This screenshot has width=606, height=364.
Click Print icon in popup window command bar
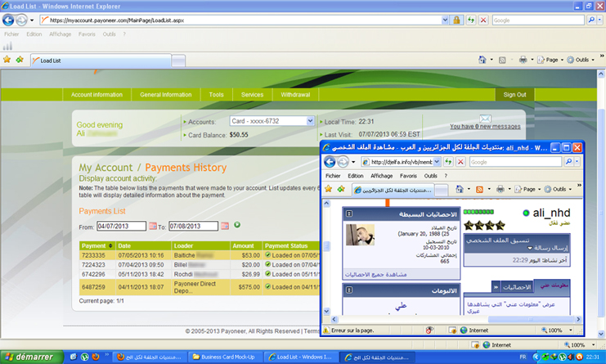click(501, 189)
